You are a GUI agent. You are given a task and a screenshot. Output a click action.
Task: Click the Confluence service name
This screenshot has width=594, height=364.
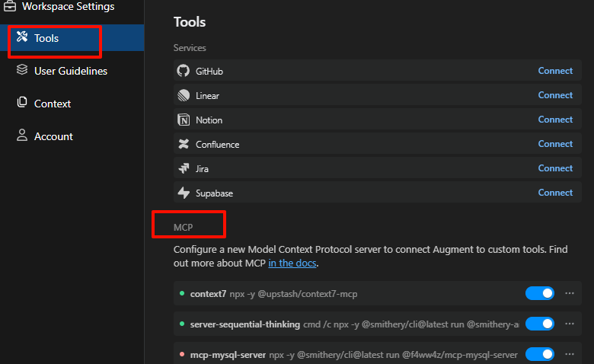[218, 145]
